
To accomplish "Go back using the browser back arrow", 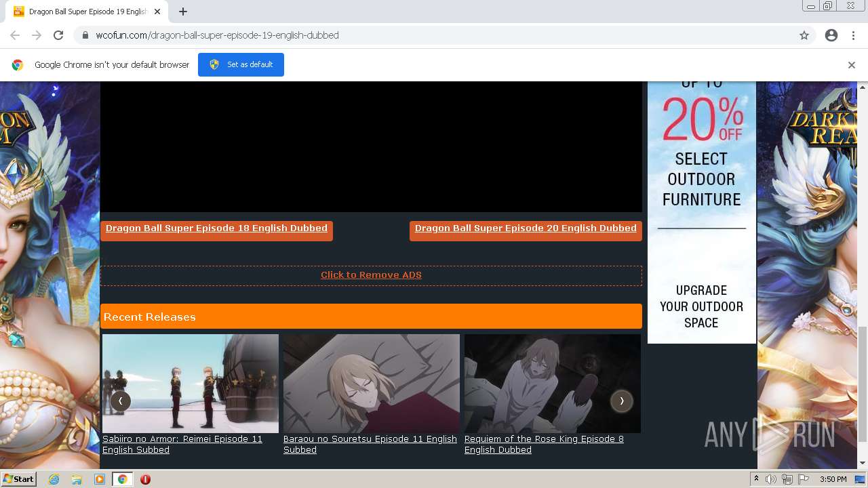I will pyautogui.click(x=15, y=35).
